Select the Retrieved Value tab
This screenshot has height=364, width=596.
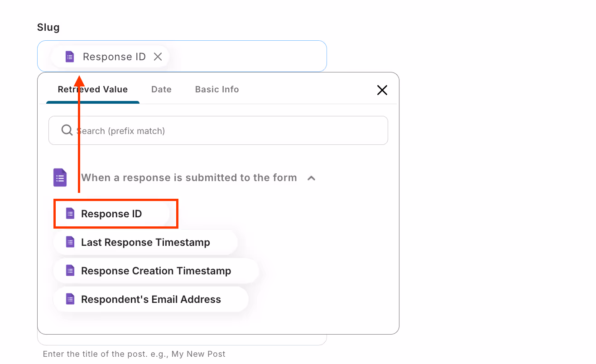[x=93, y=90]
